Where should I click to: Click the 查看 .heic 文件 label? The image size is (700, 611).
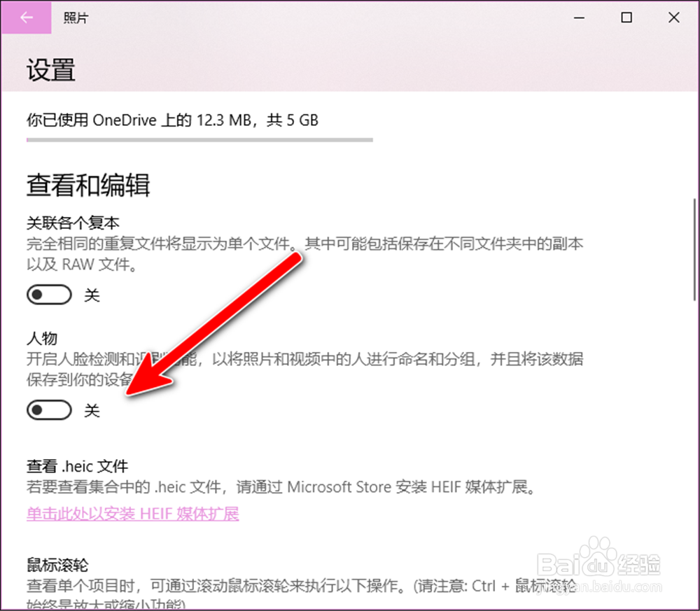coord(77,466)
